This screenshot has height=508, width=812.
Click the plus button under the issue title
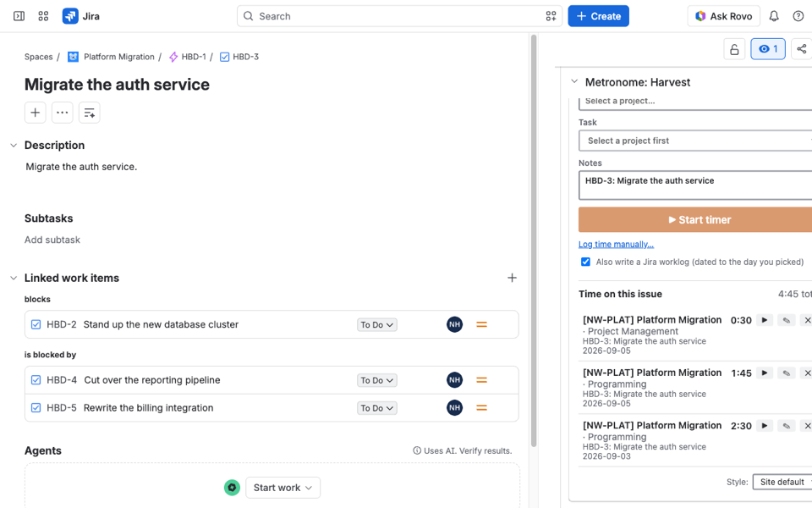[36, 113]
